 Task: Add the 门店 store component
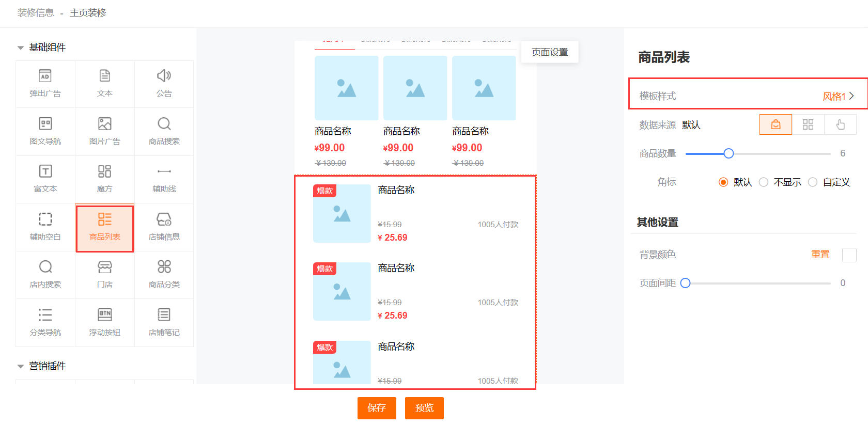click(x=105, y=275)
